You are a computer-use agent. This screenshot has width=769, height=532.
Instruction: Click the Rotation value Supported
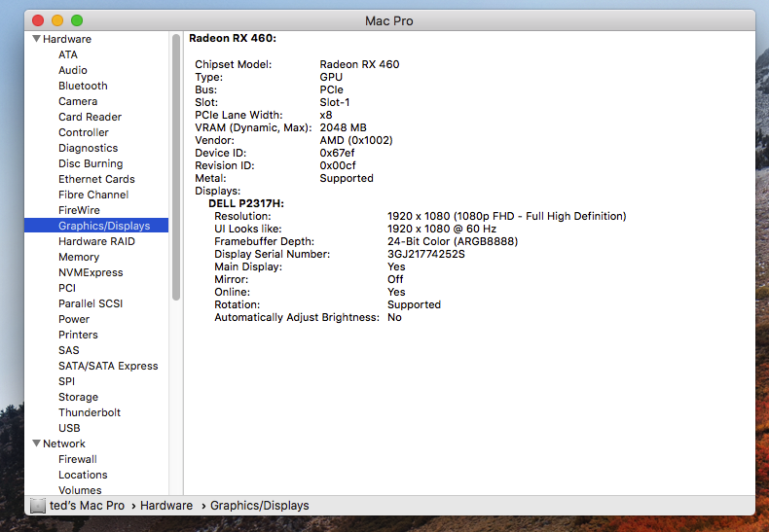[x=414, y=304]
